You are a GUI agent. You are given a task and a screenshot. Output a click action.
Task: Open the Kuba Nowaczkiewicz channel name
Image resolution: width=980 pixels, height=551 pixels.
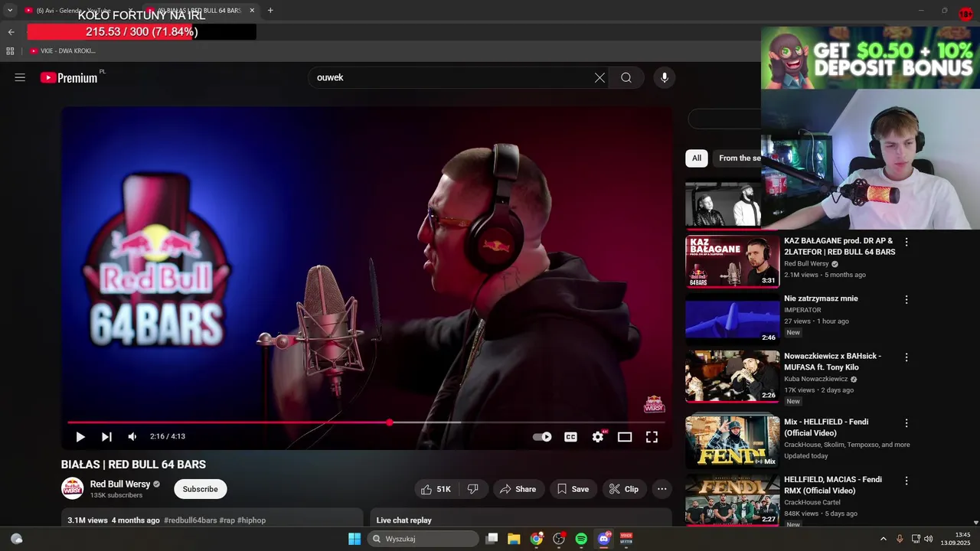[x=816, y=379]
